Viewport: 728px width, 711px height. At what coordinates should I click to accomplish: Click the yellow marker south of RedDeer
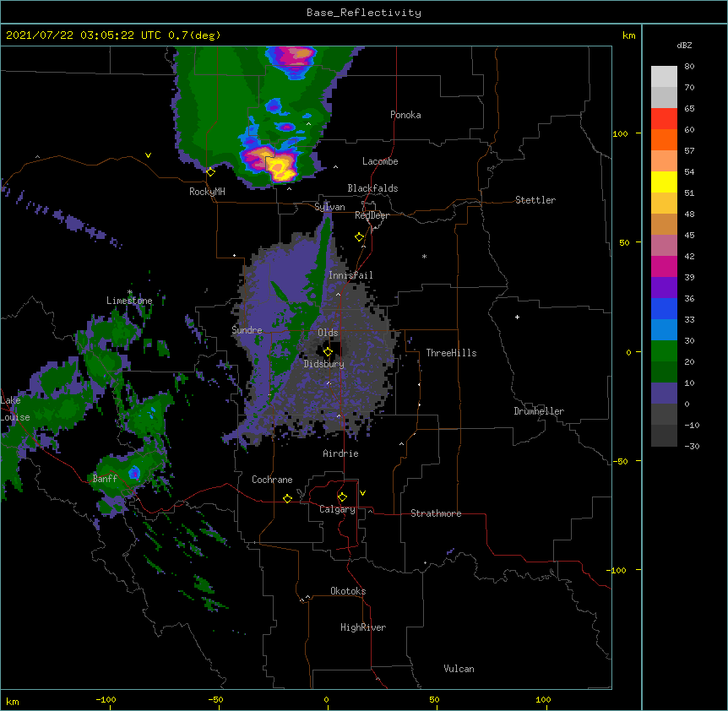point(359,237)
